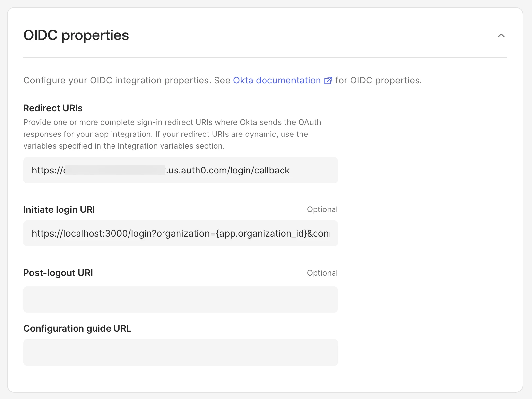Click the Initiate login URI label
Screen dimensions: 532x399
pyautogui.click(x=59, y=209)
